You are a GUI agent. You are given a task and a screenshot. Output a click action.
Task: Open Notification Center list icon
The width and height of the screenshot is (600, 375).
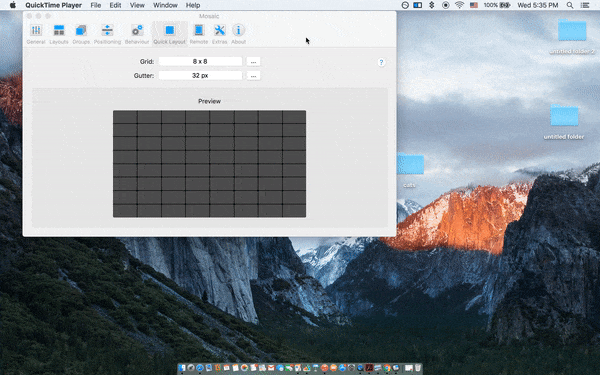585,5
